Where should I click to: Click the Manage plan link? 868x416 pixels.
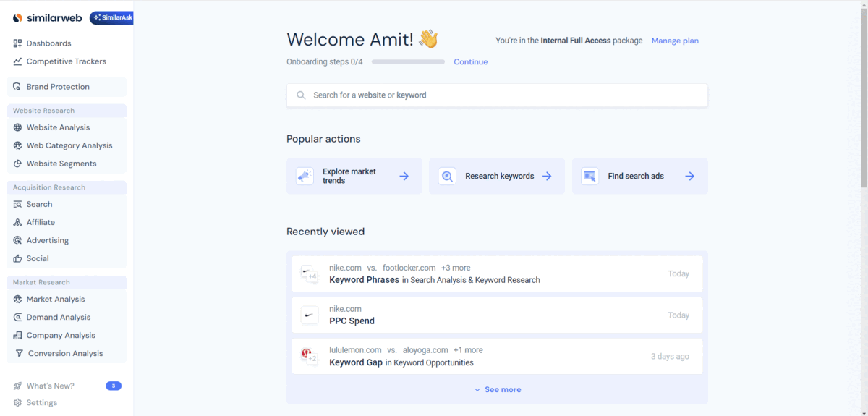tap(675, 41)
